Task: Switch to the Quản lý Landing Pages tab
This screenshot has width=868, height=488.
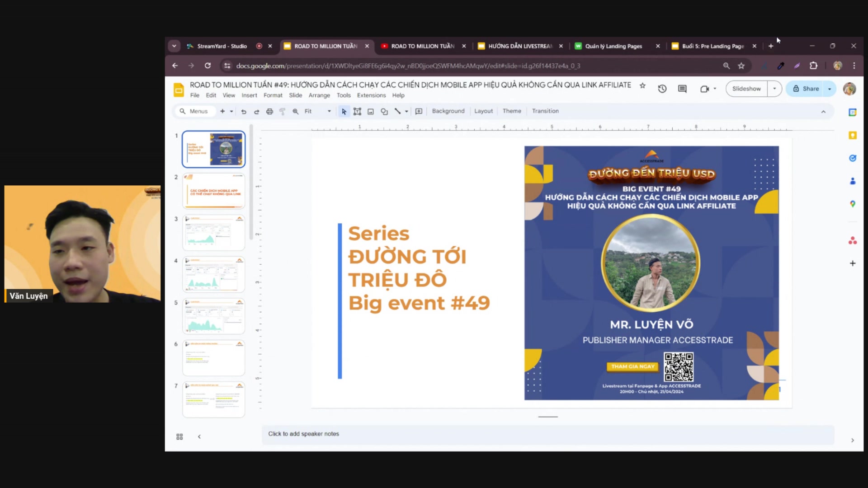Action: point(613,46)
